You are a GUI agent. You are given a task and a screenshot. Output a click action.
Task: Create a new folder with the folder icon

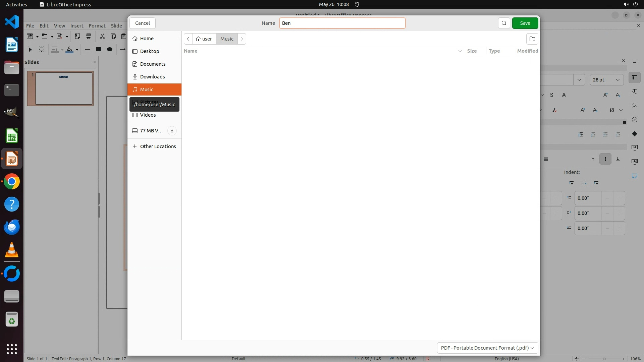pos(532,39)
